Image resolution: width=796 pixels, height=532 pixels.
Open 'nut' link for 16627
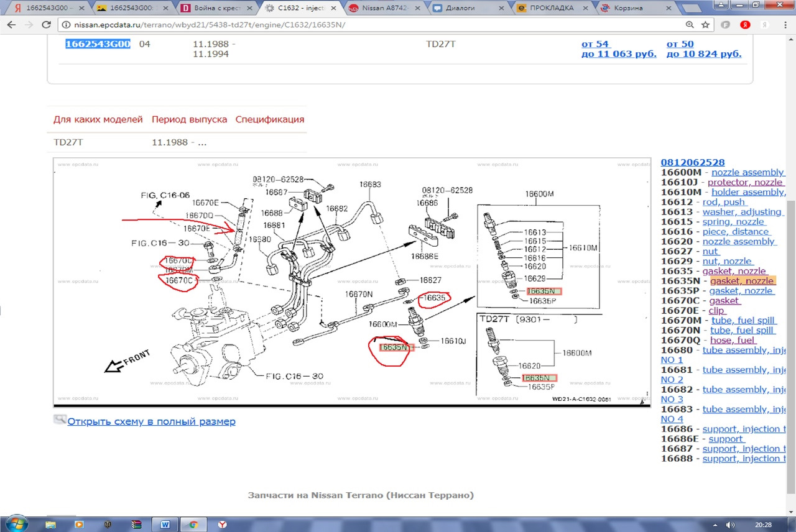(x=711, y=251)
